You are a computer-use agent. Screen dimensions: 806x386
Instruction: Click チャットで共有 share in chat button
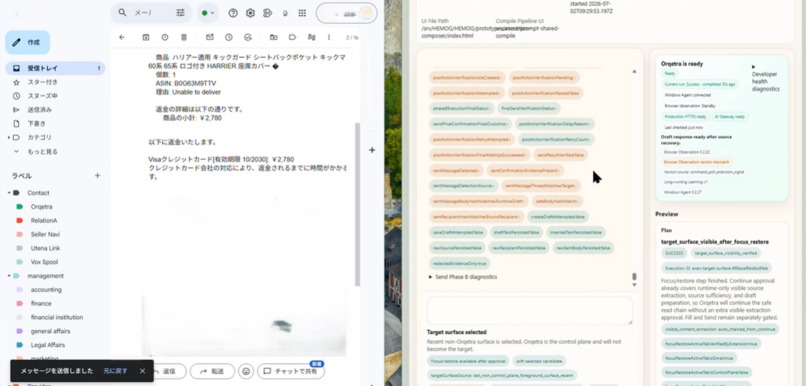[x=291, y=371]
